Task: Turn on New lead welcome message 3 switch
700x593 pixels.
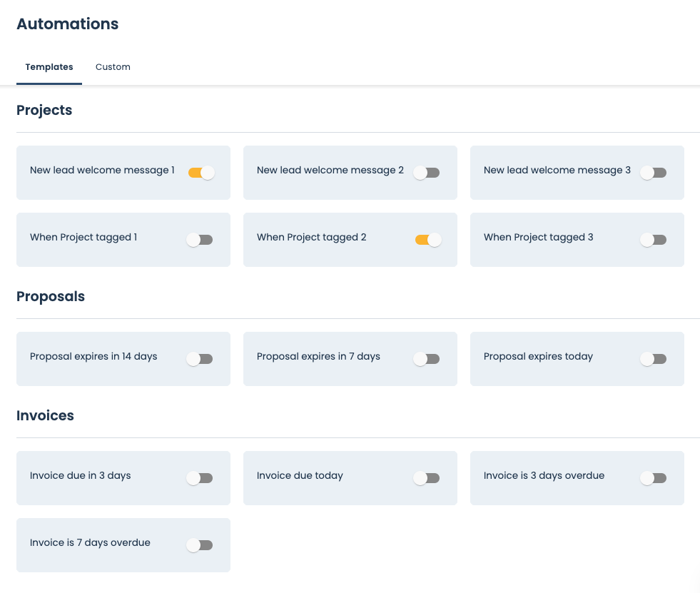Action: [654, 173]
